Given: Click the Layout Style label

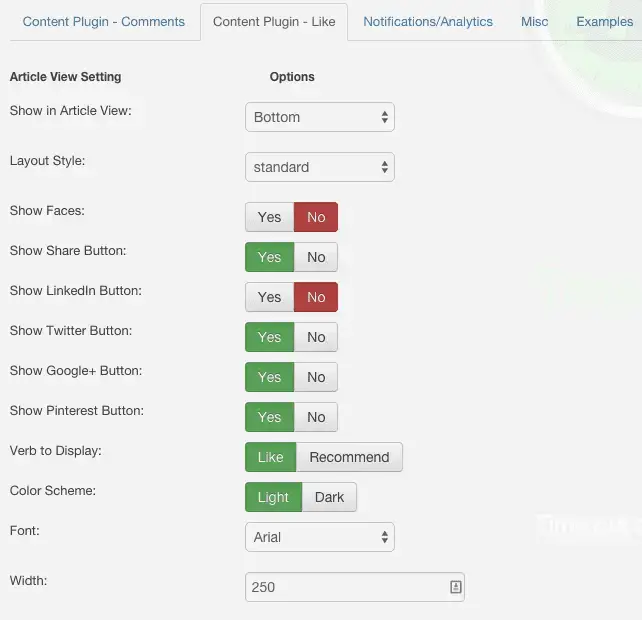Looking at the screenshot, I should (47, 161).
